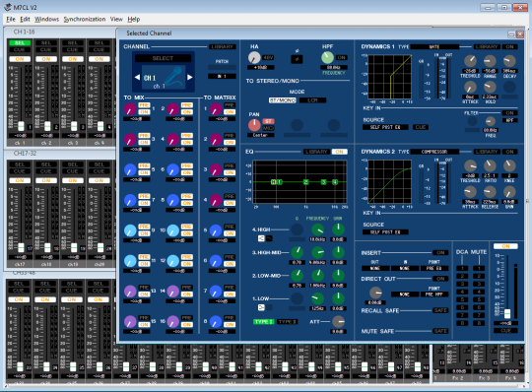Toggle Dynamics 2 ON button
532x392 pixels.
509,152
